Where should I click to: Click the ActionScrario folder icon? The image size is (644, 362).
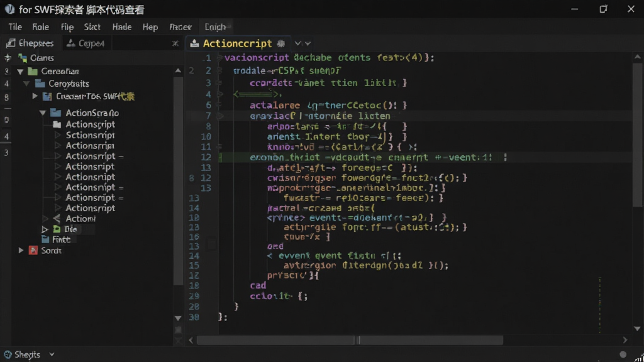(55, 112)
